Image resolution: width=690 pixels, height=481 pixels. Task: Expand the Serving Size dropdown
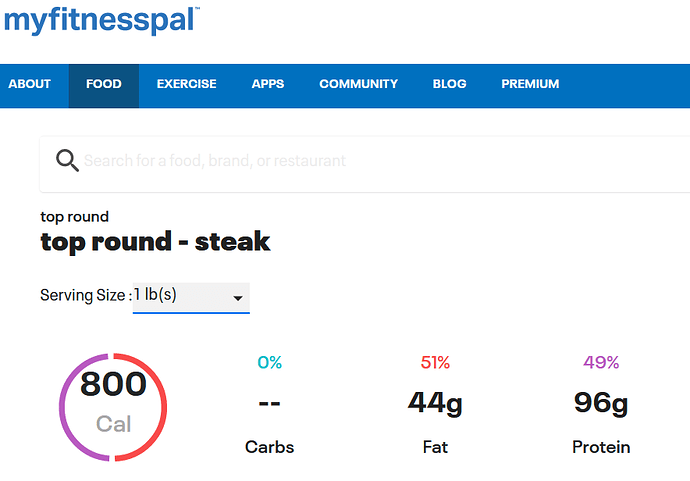click(x=191, y=298)
